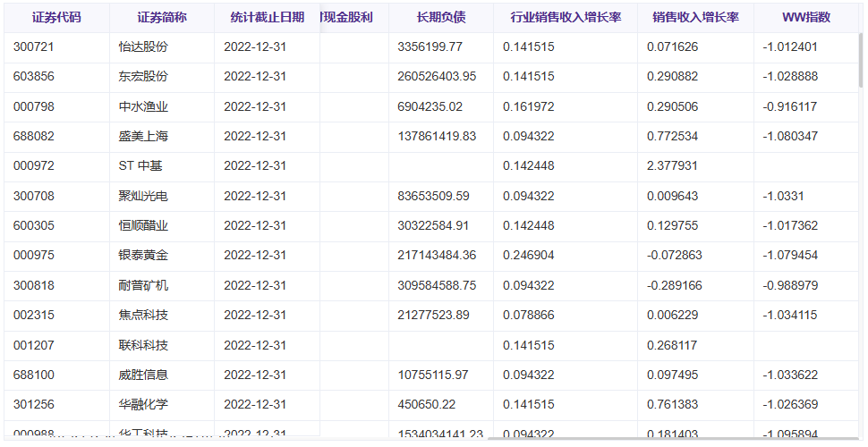The height and width of the screenshot is (447, 868).
Task: Click the long-term debt value 30322584.91
Action: tap(433, 225)
